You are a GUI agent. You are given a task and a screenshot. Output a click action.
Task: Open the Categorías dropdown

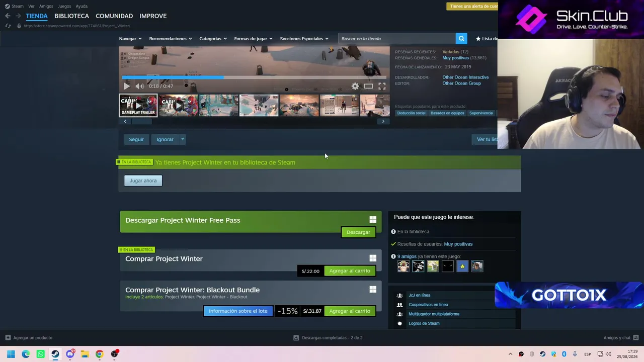point(213,39)
